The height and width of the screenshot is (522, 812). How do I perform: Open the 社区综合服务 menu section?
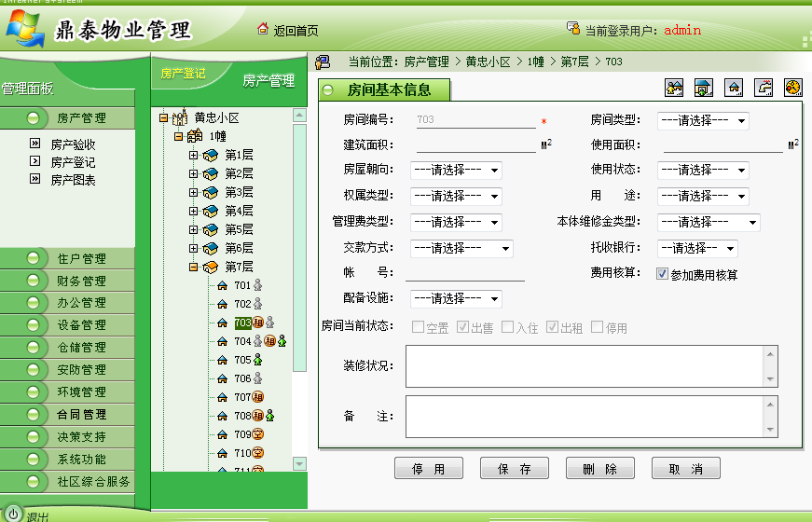tap(67, 481)
